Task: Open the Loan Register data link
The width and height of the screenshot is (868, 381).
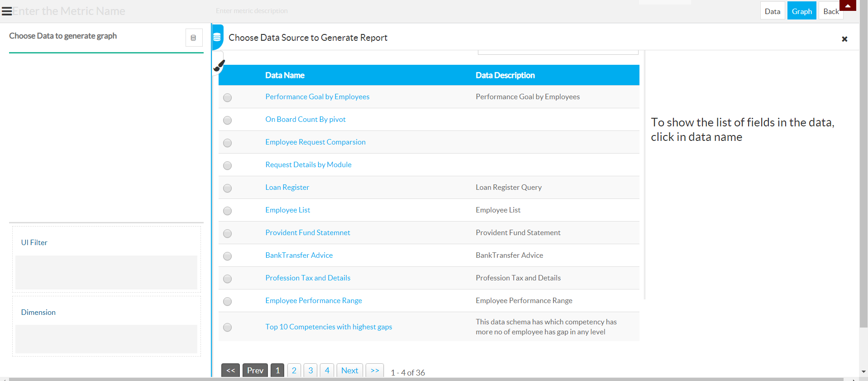Action: point(287,187)
